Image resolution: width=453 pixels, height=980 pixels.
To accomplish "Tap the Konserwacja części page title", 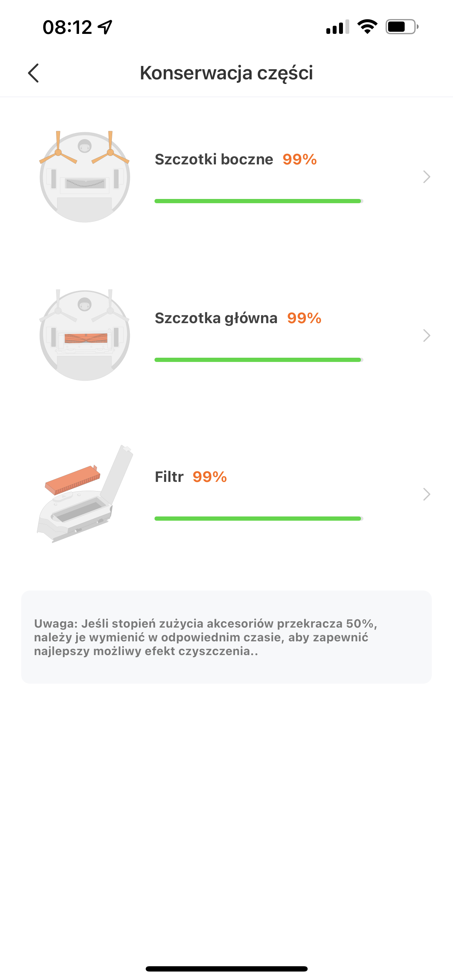I will [226, 73].
